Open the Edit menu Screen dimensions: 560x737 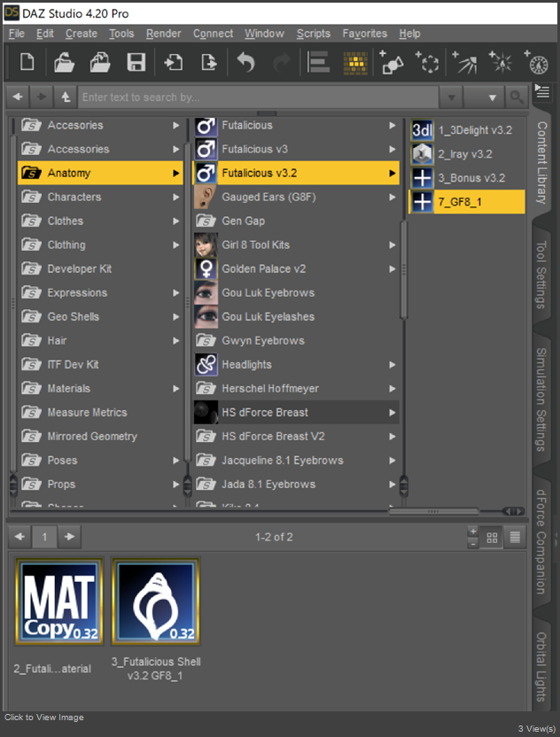point(45,34)
